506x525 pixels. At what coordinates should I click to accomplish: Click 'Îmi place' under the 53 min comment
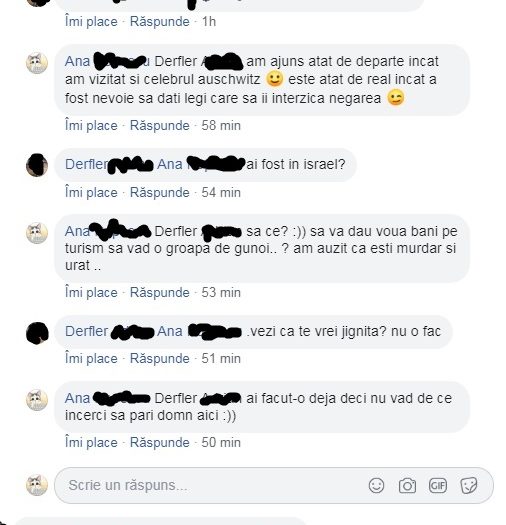[91, 292]
